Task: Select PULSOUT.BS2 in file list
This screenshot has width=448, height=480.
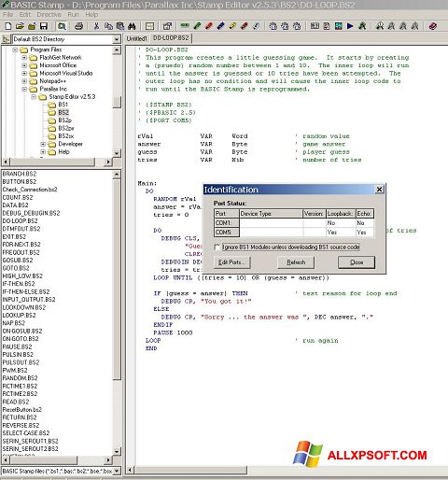Action: pos(21,362)
